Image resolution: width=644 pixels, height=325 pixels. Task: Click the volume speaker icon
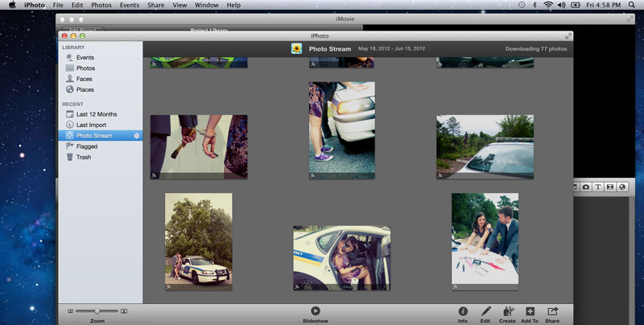point(561,5)
